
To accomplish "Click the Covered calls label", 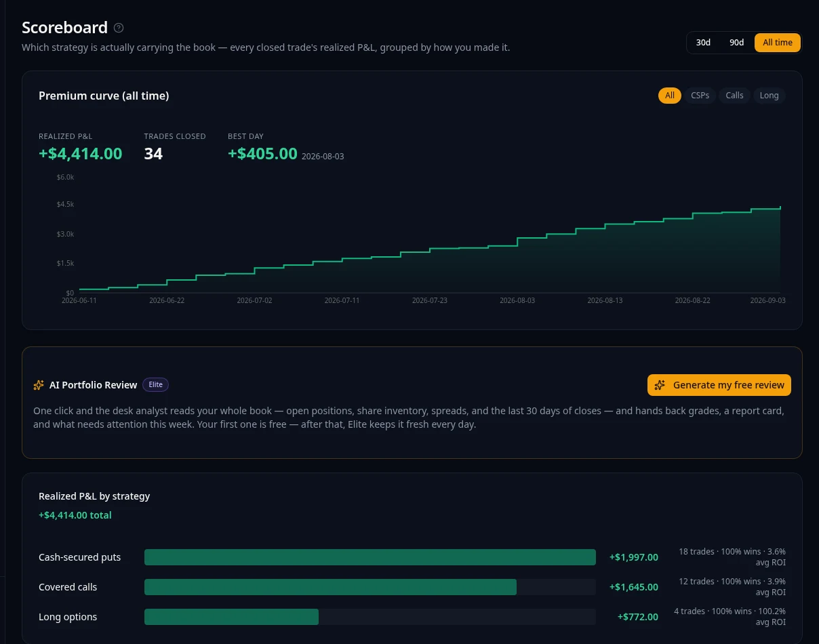I will pyautogui.click(x=68, y=587).
